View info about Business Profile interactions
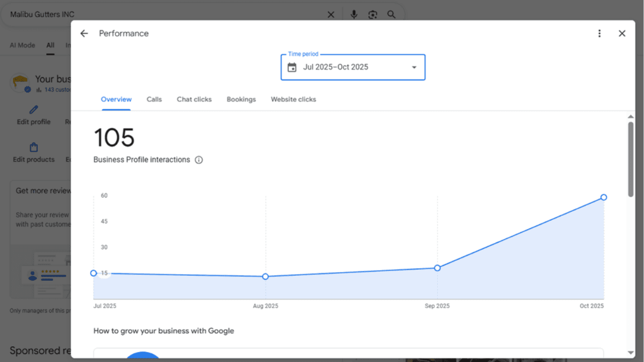 tap(199, 159)
